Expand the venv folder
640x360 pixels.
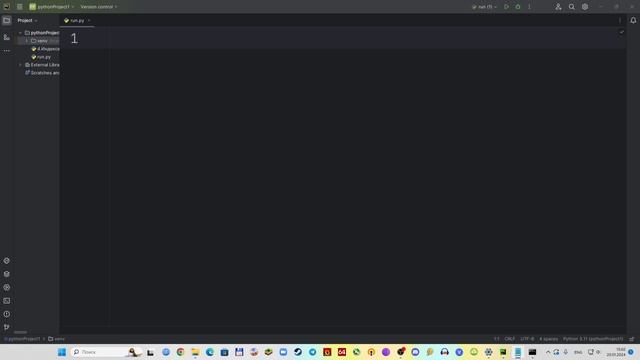[27, 41]
